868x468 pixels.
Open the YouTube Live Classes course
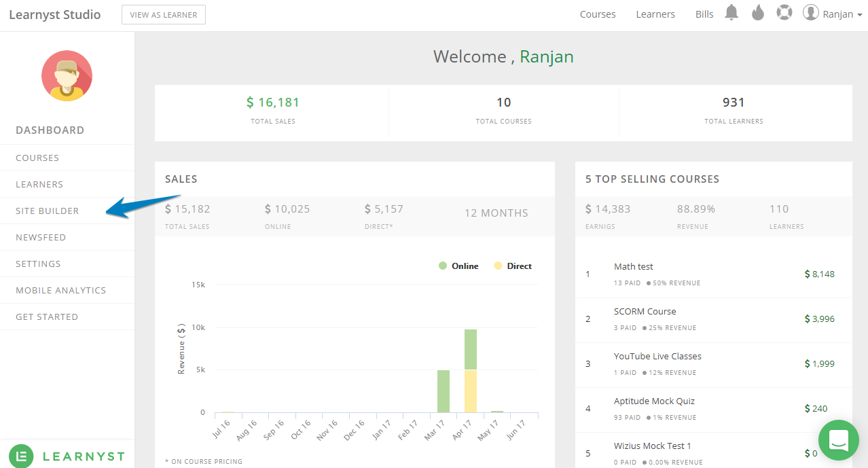click(657, 357)
